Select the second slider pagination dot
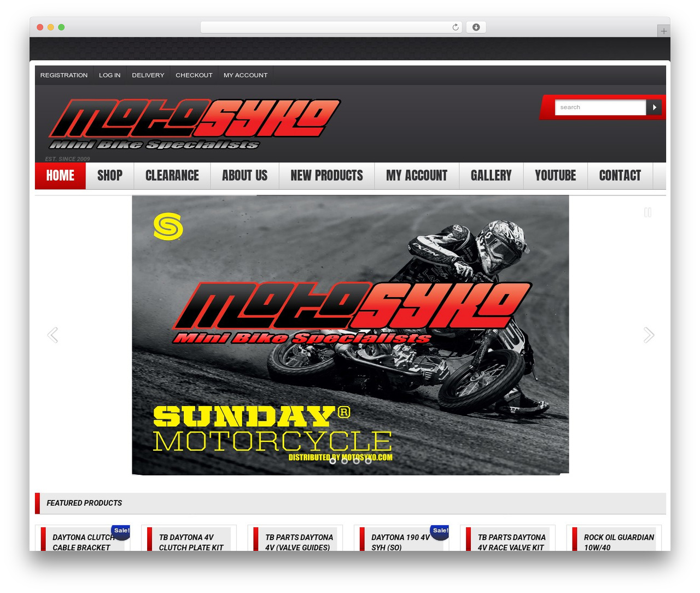 click(x=345, y=461)
